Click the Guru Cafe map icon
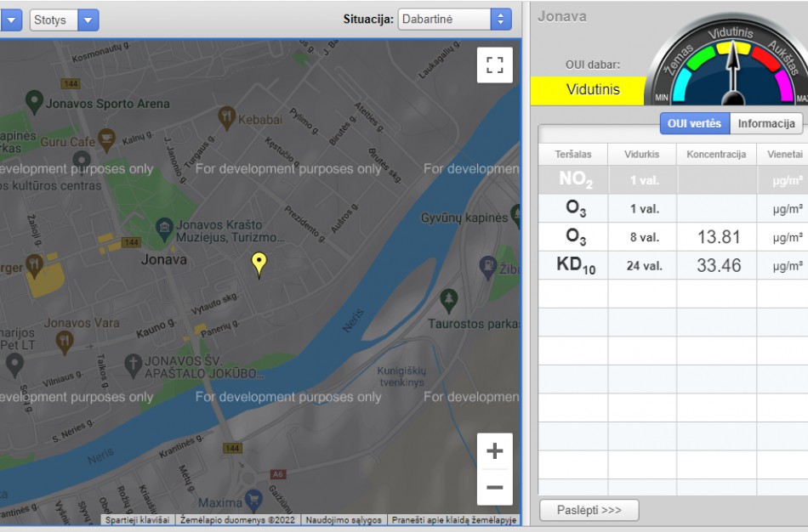This screenshot has height=532, width=808. [105, 139]
